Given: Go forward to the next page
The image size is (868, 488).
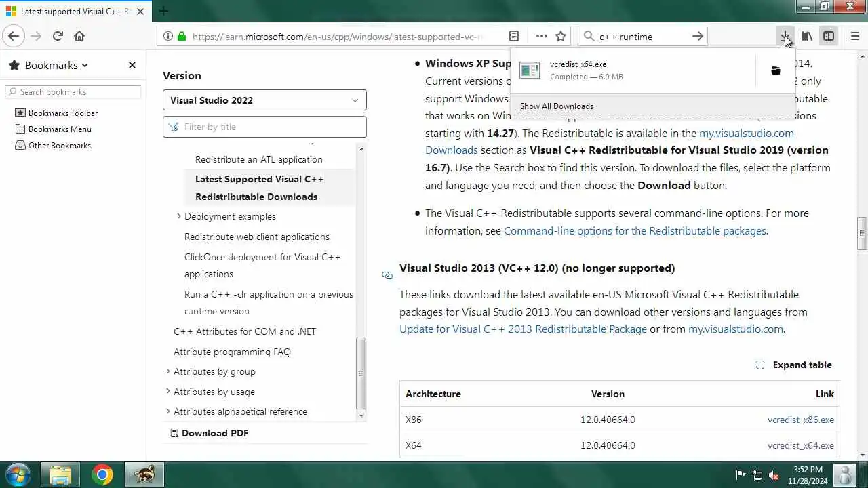Looking at the screenshot, I should (36, 36).
